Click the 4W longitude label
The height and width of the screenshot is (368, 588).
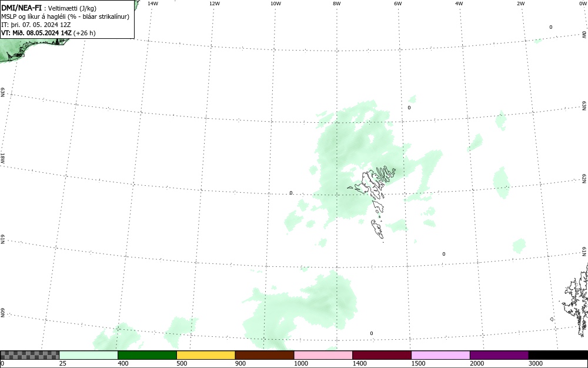tap(459, 4)
